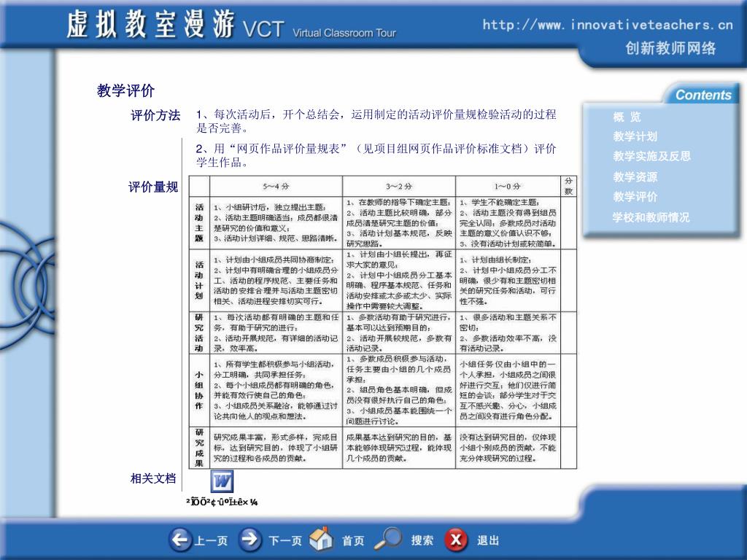The width and height of the screenshot is (747, 560).
Task: Click the Contents tab header
Action: pyautogui.click(x=703, y=95)
